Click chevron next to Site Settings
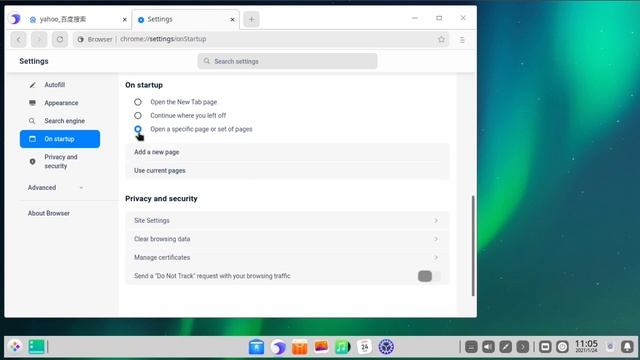The image size is (640, 360). [x=436, y=220]
